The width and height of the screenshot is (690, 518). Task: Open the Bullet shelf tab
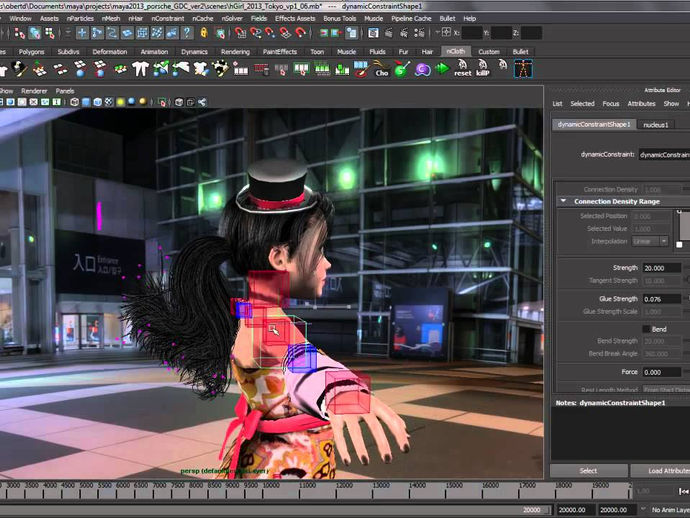(520, 51)
